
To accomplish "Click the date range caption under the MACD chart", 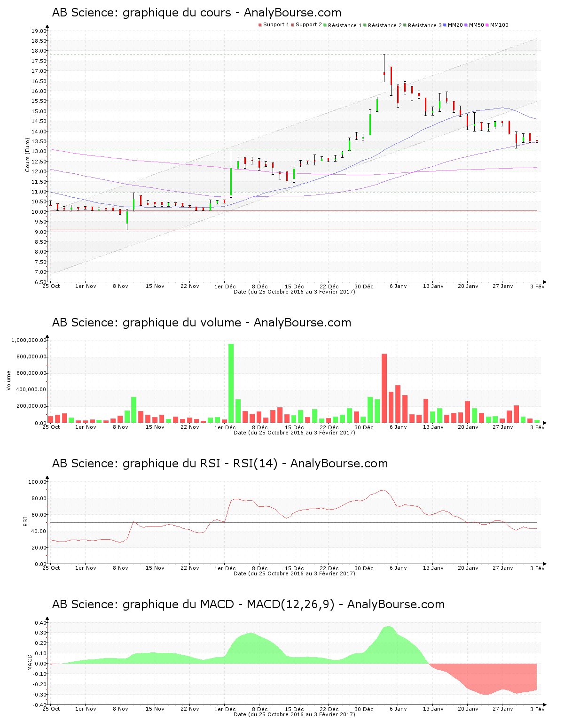I will (294, 714).
